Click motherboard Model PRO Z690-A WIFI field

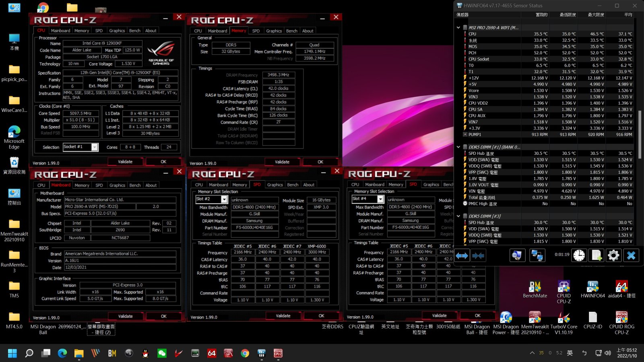pos(100,207)
